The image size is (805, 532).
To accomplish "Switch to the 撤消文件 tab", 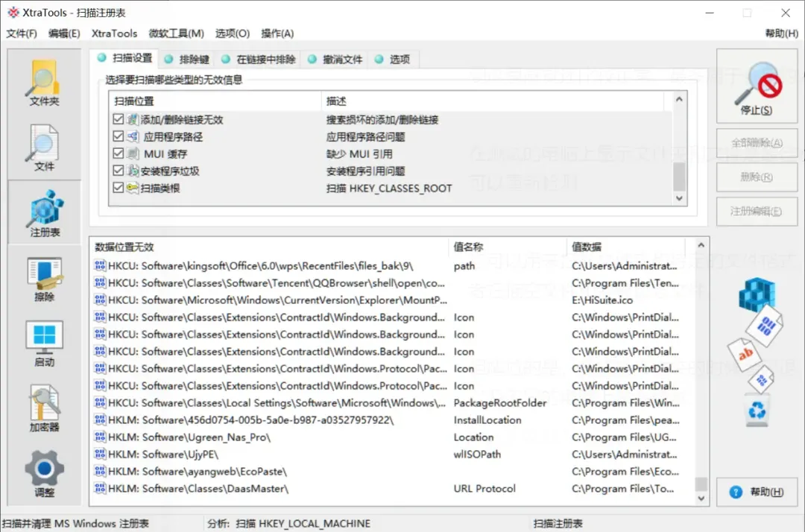I will click(335, 59).
